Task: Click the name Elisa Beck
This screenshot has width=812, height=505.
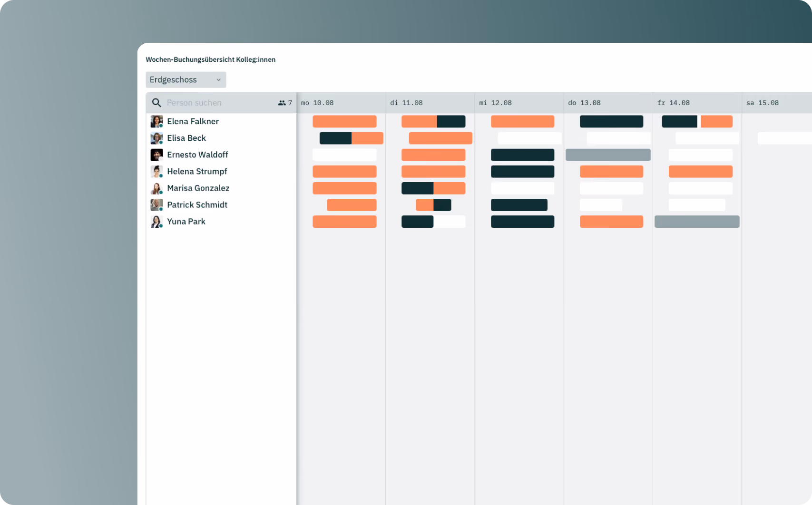Action: (186, 138)
